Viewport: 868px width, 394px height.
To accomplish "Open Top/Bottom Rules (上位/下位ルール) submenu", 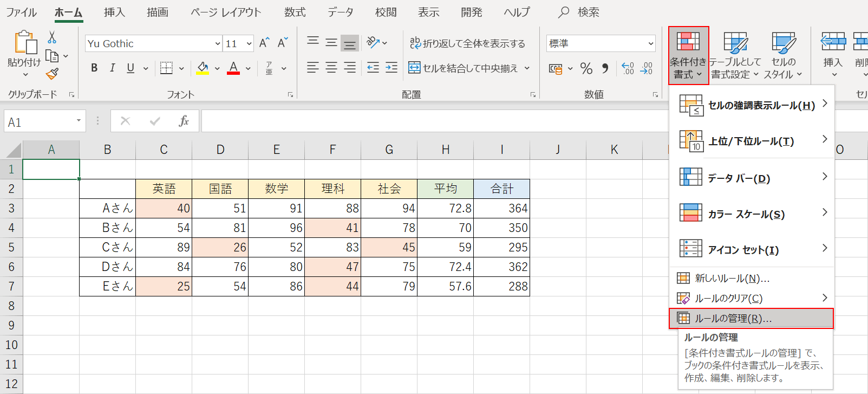I will click(x=753, y=141).
